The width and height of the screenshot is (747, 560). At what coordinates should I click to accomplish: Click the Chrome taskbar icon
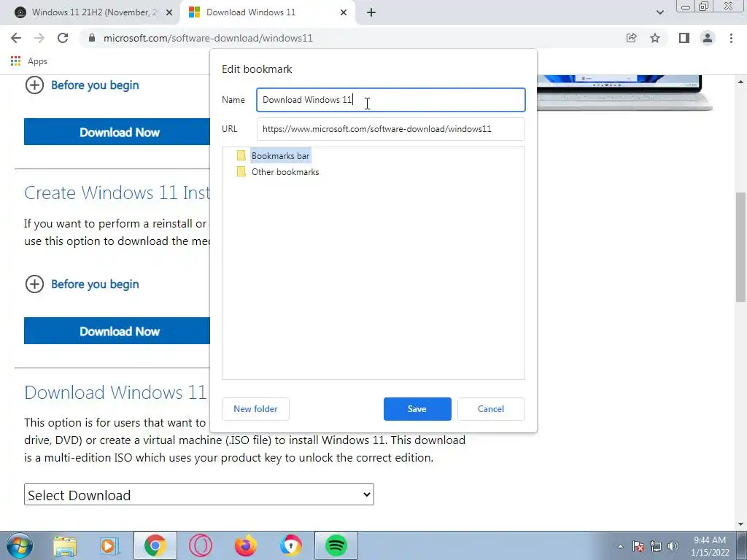tap(155, 545)
